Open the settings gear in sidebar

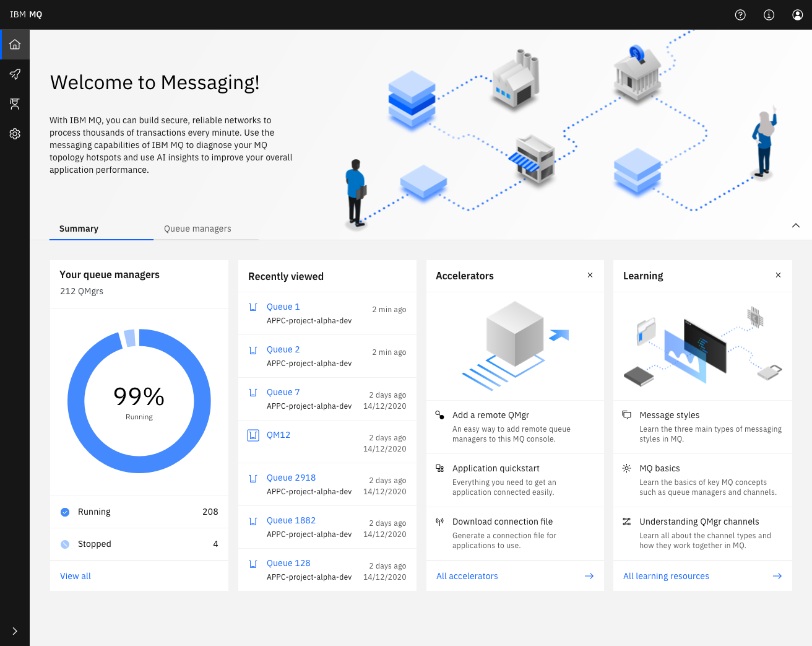click(15, 134)
